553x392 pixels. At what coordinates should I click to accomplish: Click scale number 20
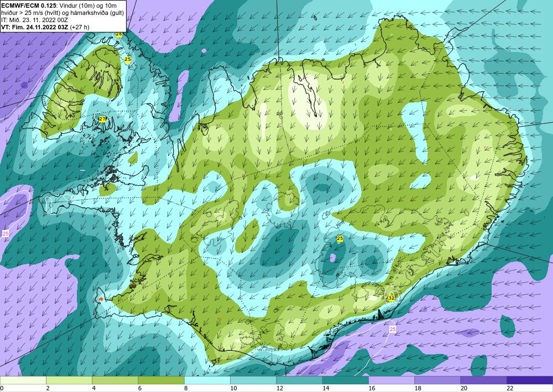(x=464, y=388)
